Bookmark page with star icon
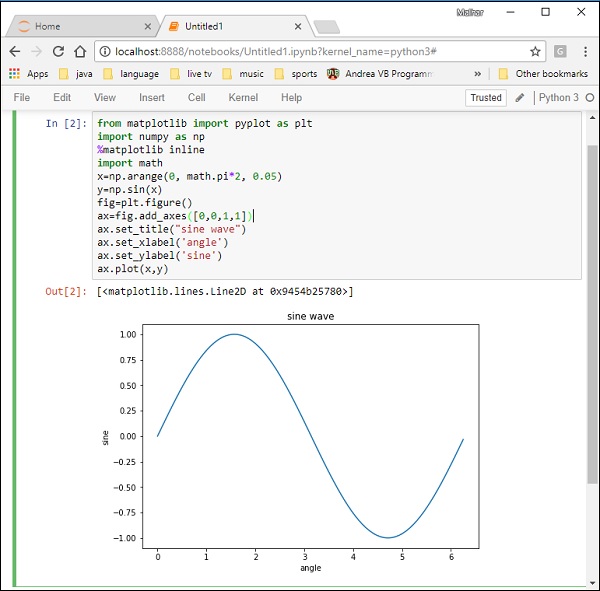This screenshot has width=600, height=591. tap(536, 51)
